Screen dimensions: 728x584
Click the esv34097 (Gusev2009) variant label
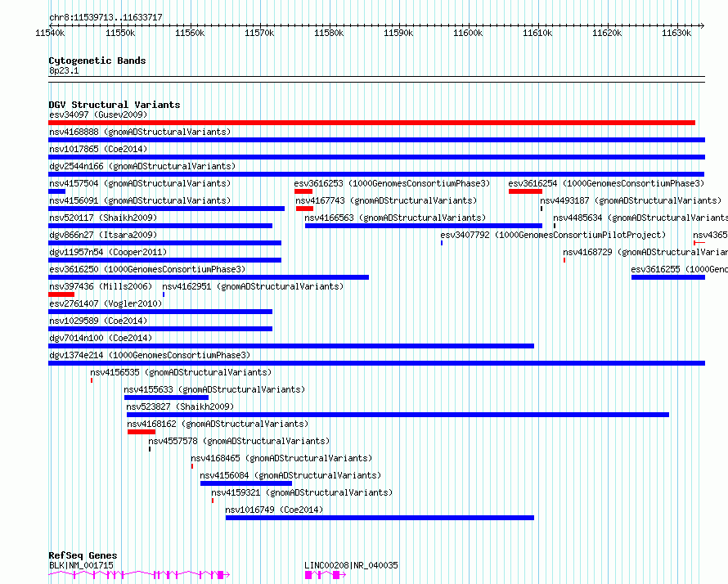click(98, 115)
